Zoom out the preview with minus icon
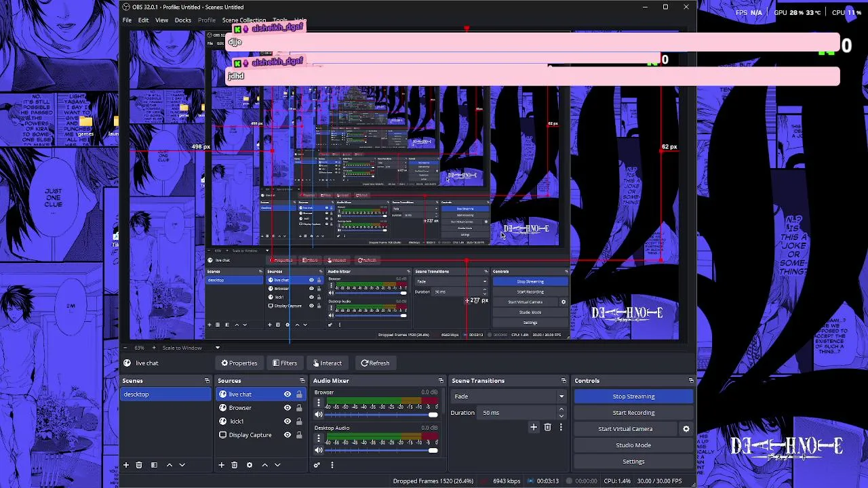The image size is (868, 488). click(x=126, y=348)
